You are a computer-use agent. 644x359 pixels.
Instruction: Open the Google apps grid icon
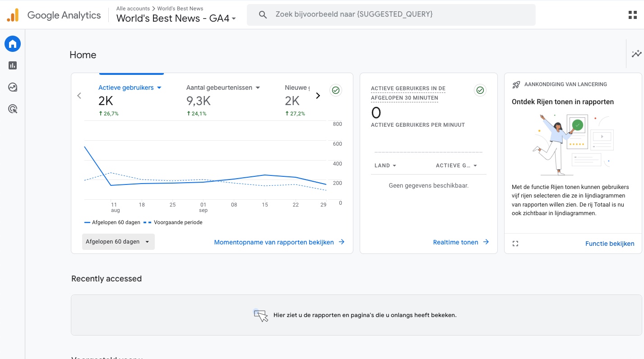pyautogui.click(x=633, y=15)
